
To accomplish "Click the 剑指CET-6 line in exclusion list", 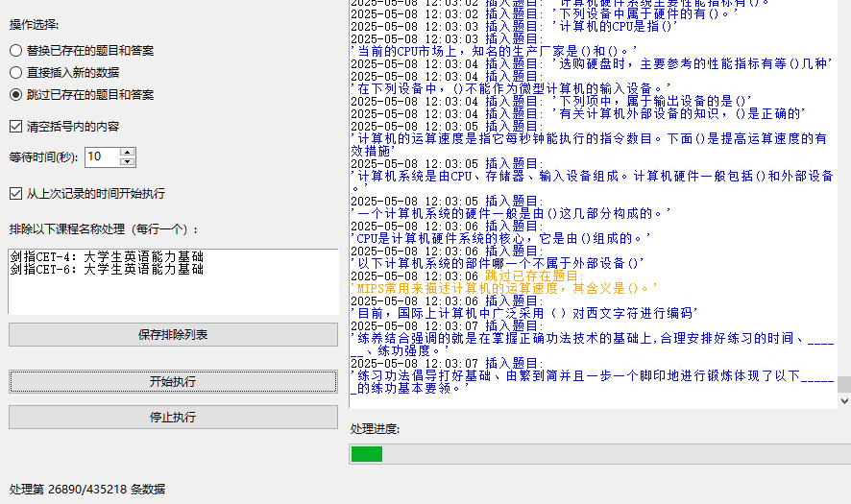I will (107, 270).
